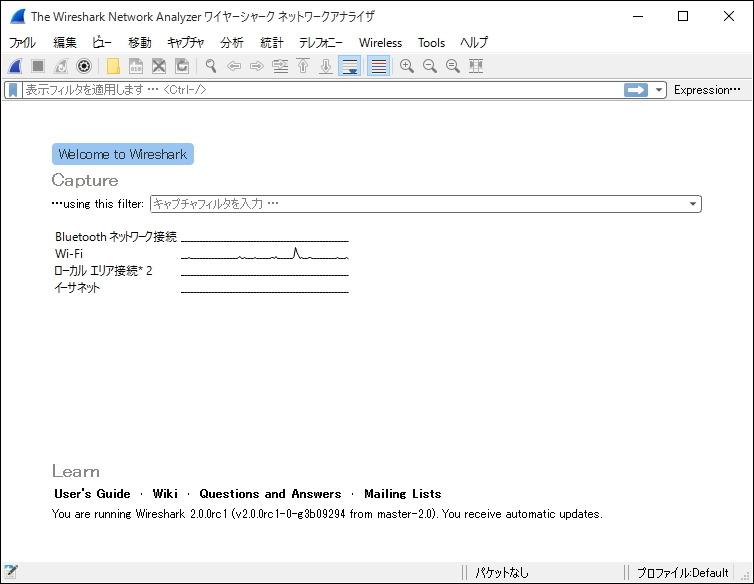Go forward to next packet arrow

tap(257, 66)
